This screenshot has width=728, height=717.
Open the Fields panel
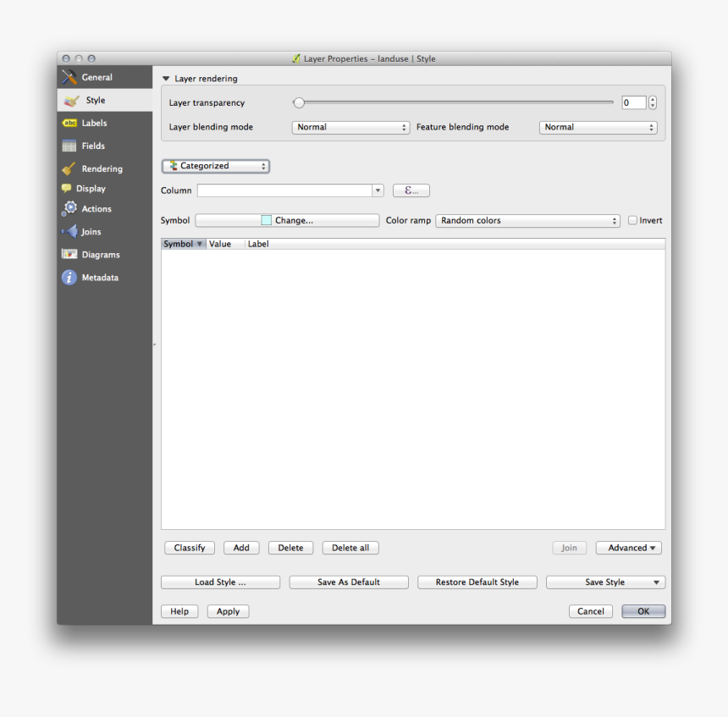coord(91,146)
